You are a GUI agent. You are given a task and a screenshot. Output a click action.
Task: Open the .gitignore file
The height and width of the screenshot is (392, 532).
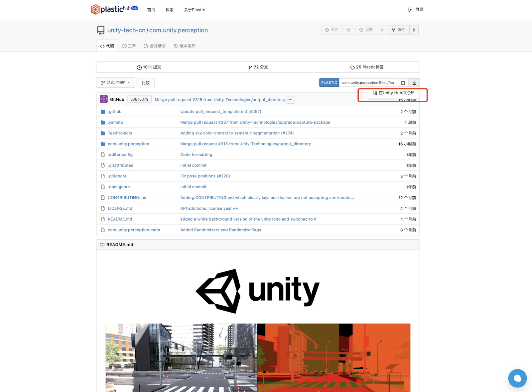[117, 176]
